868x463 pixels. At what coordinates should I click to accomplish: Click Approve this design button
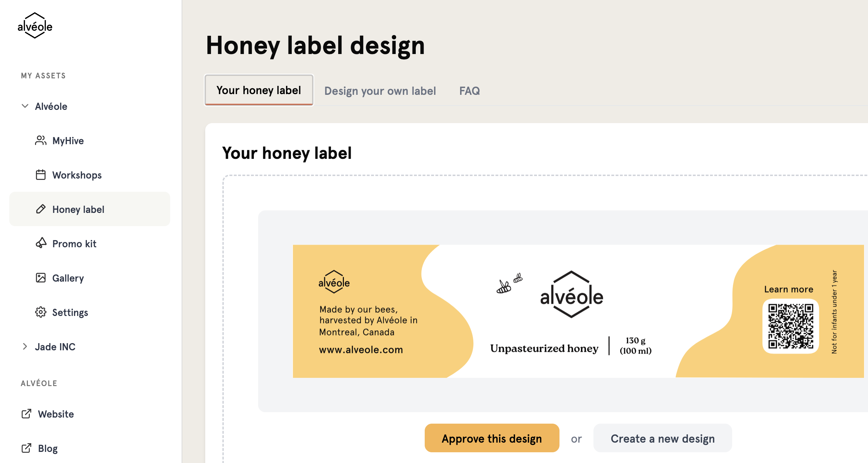pyautogui.click(x=492, y=438)
